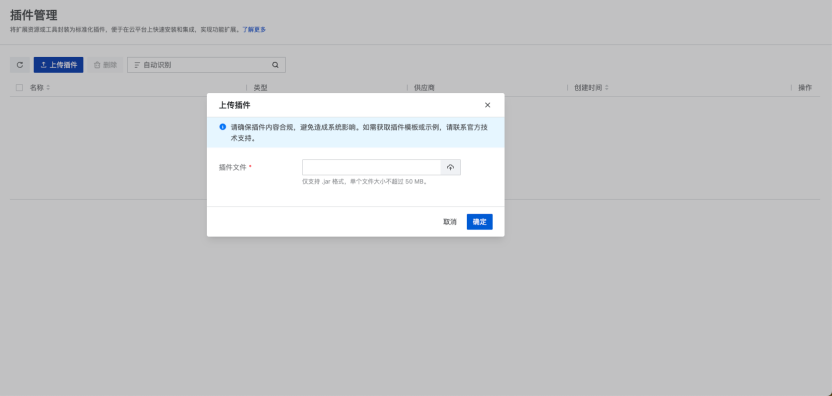Click the 操作 column header
The width and height of the screenshot is (832, 396).
pos(805,88)
